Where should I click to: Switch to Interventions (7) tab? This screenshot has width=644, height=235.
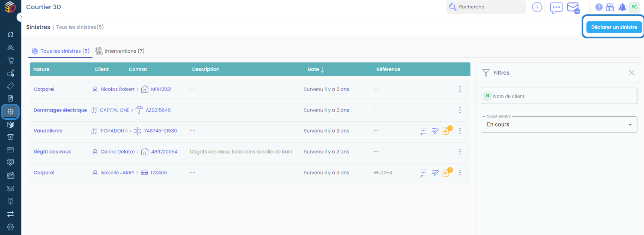[120, 51]
